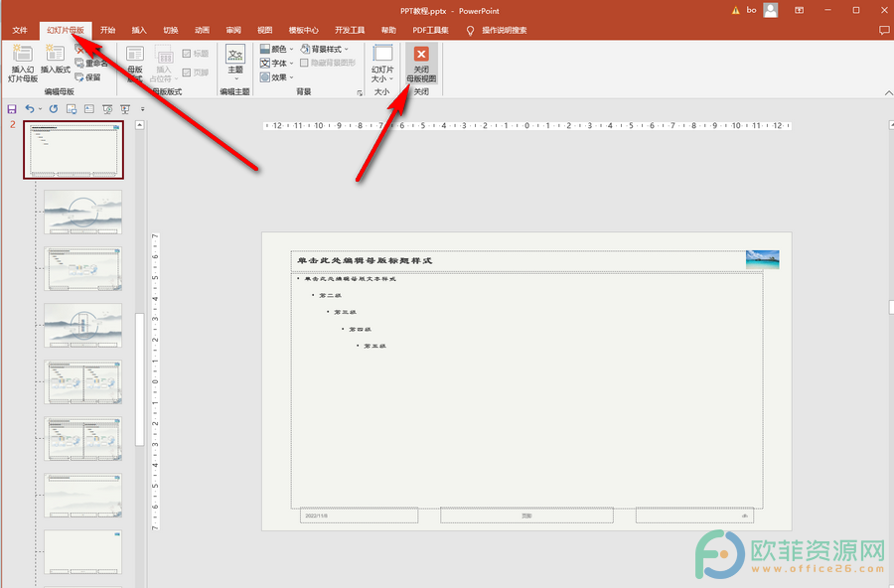This screenshot has width=894, height=588.
Task: Select fourth layout thumbnail with two content
Action: coord(82,381)
